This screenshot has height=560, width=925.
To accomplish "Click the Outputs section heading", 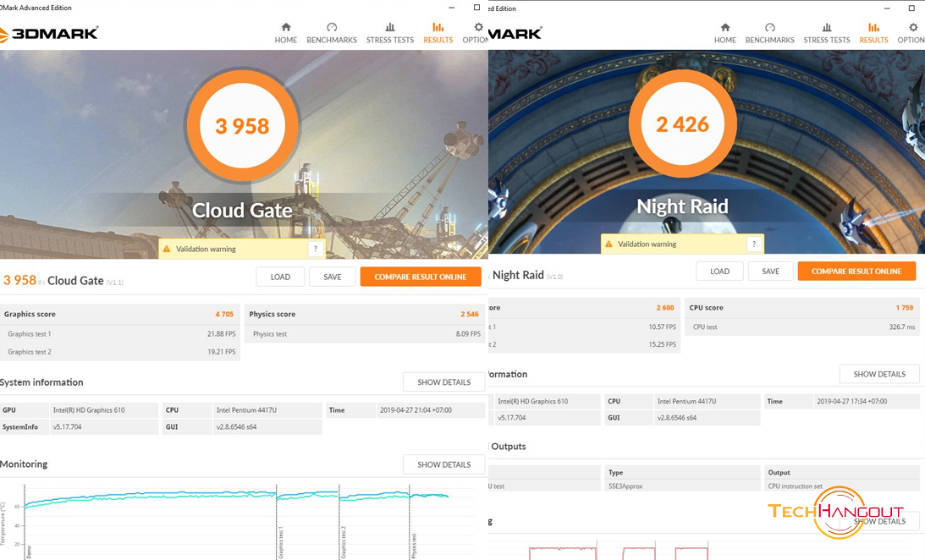I will click(x=507, y=447).
